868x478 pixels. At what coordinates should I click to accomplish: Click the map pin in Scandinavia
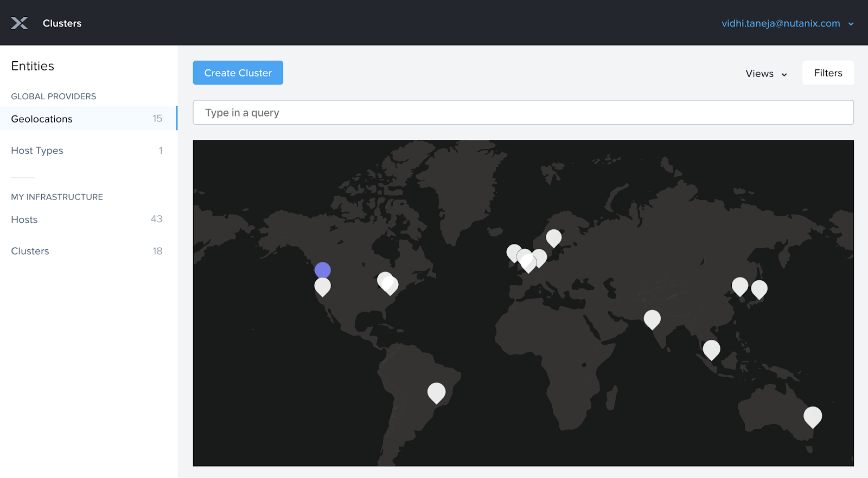(553, 237)
